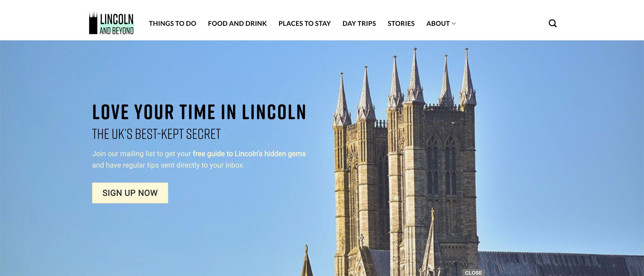Click the Join our mailing list text

[142, 154]
